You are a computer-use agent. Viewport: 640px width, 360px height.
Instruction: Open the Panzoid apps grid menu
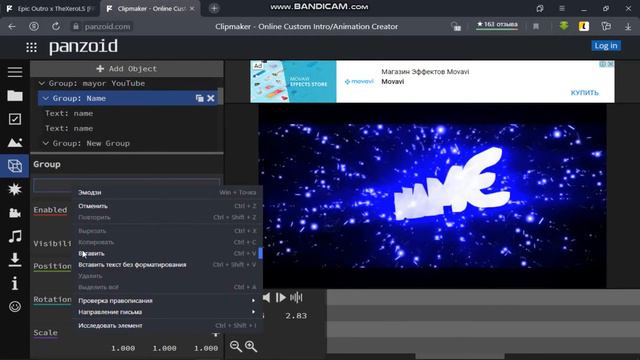(31, 47)
